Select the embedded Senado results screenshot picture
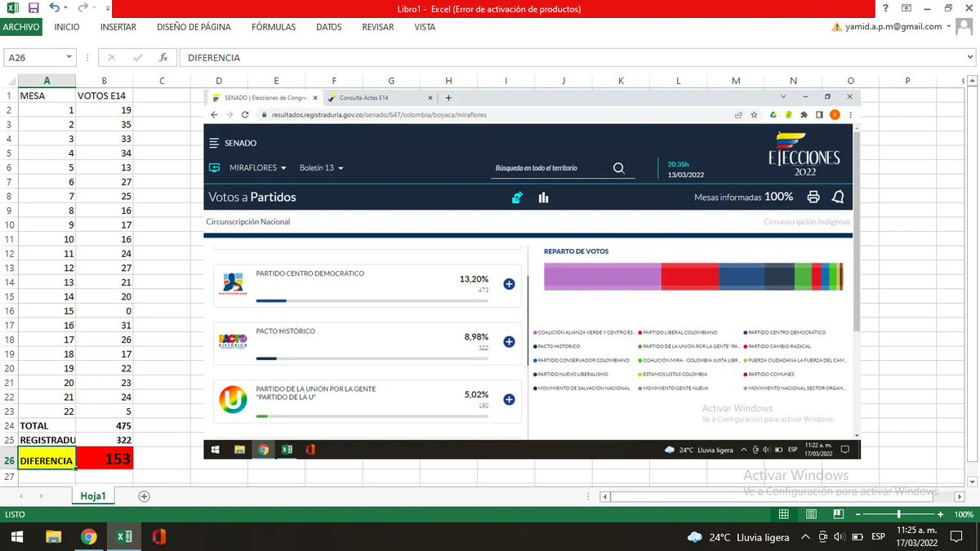This screenshot has height=551, width=980. click(531, 273)
